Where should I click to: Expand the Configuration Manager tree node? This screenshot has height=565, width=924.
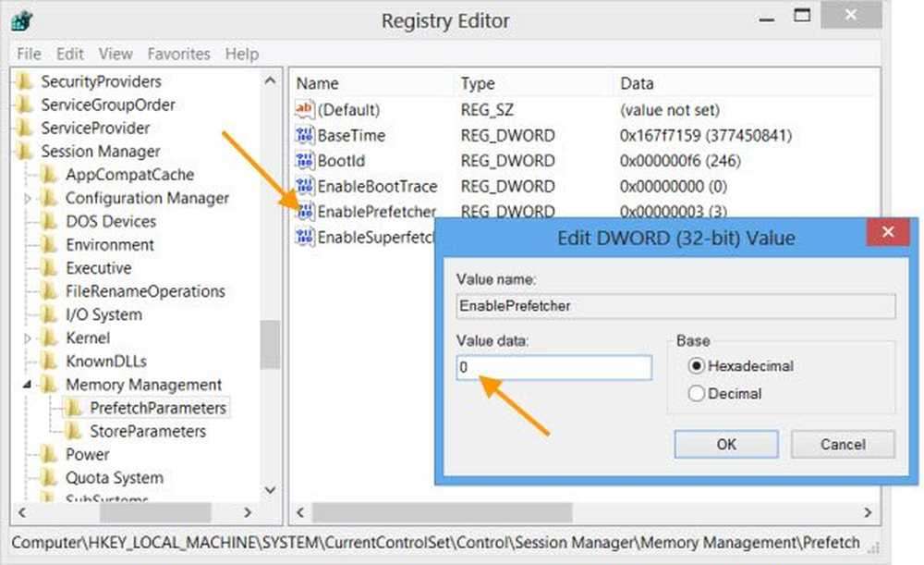(x=28, y=198)
